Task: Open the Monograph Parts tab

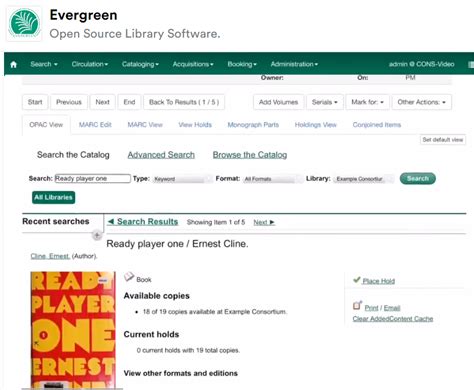Action: (x=253, y=125)
